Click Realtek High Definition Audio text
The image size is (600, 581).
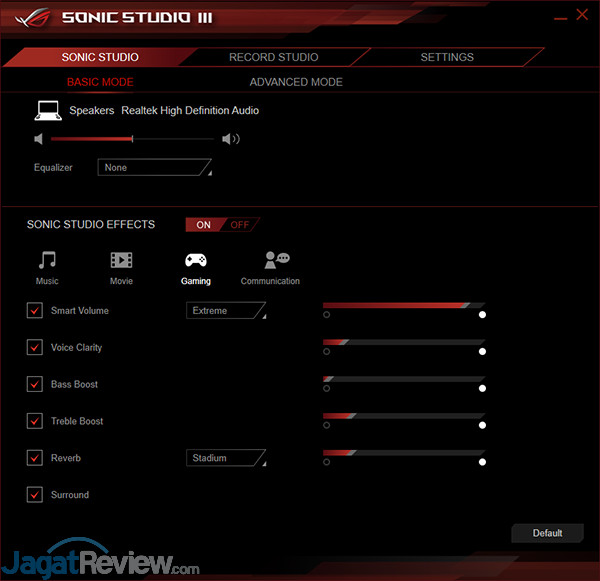[190, 111]
